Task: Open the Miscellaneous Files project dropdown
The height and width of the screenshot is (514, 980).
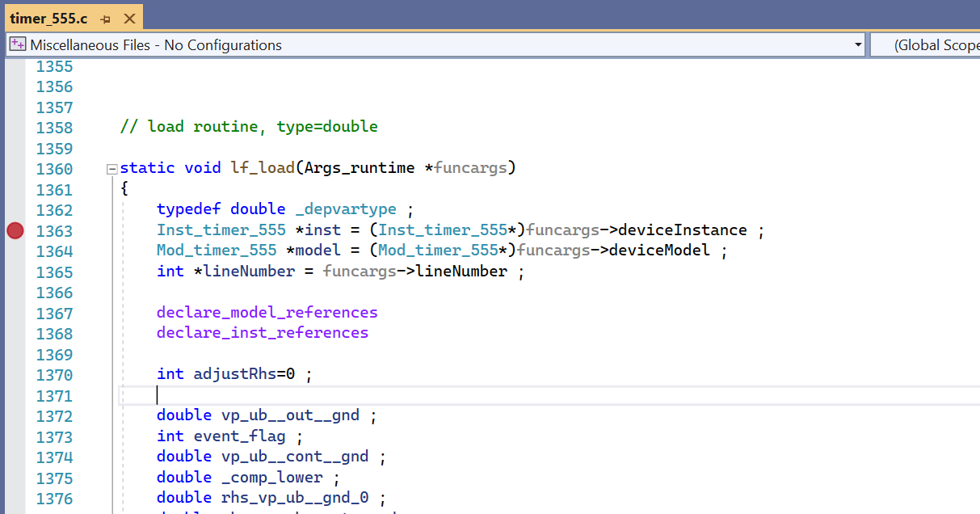Action: 436,45
